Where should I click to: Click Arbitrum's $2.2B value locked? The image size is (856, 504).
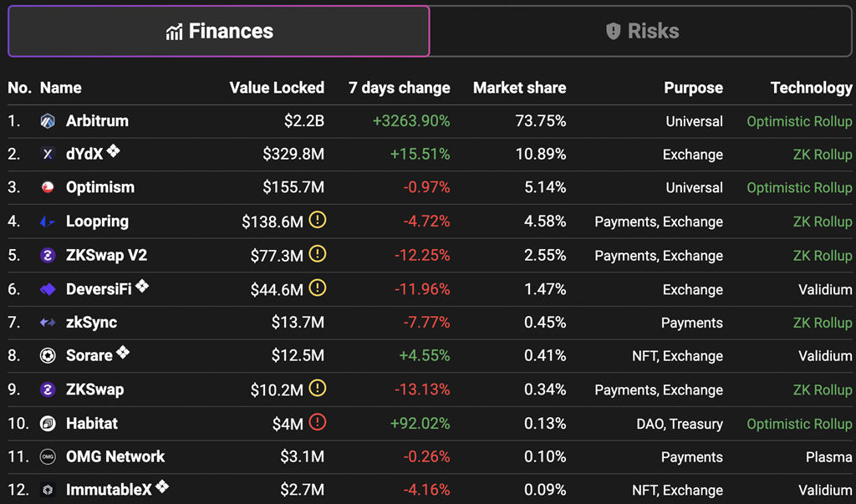click(x=304, y=121)
